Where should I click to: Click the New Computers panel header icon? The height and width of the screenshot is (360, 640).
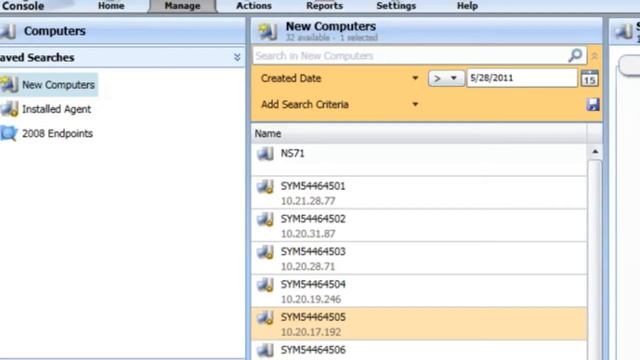pos(267,31)
